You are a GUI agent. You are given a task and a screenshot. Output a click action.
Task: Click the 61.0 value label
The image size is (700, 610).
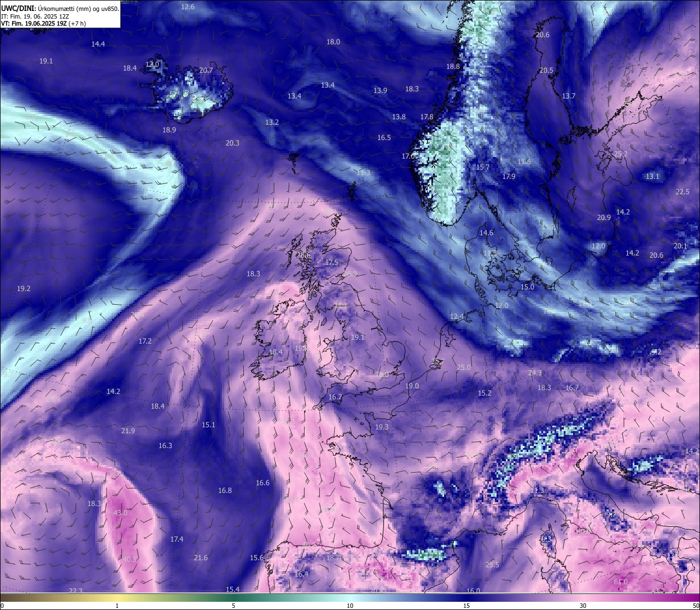621,582
